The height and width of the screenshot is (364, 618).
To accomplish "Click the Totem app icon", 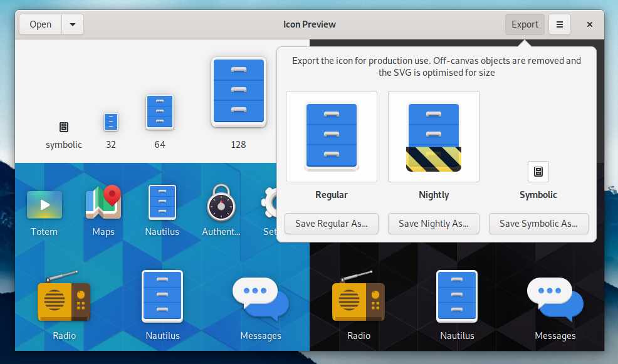I will [44, 205].
